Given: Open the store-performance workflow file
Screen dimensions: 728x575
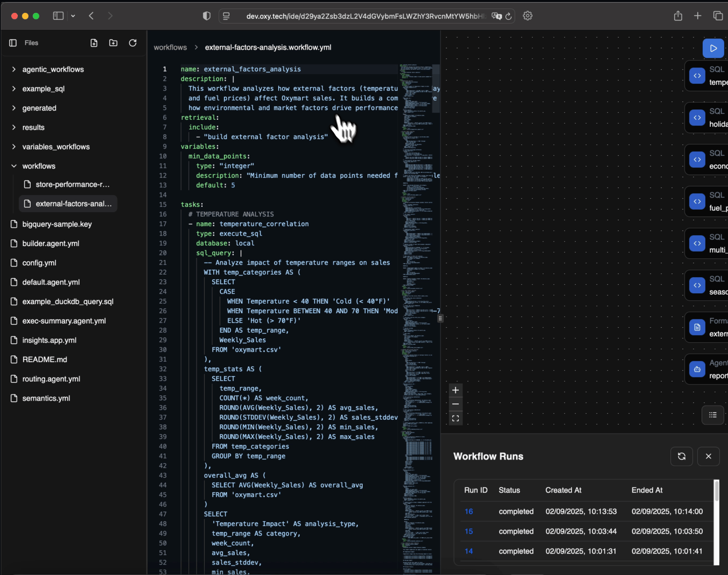Looking at the screenshot, I should (72, 184).
